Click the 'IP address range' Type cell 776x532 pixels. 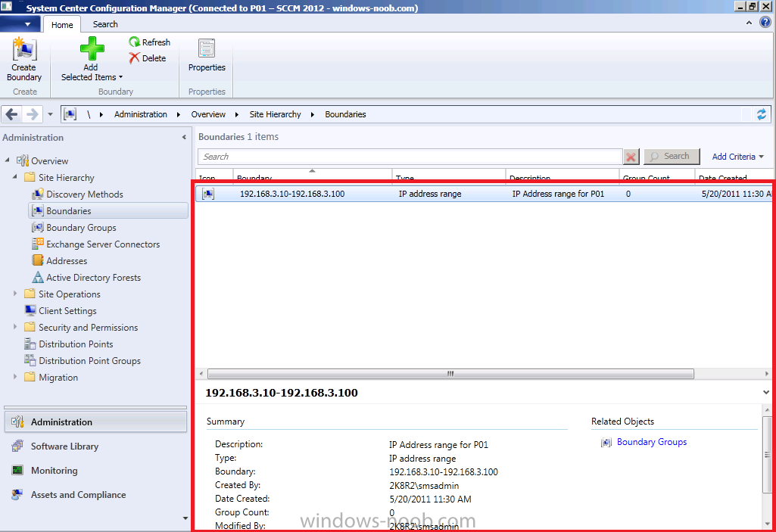pos(430,194)
